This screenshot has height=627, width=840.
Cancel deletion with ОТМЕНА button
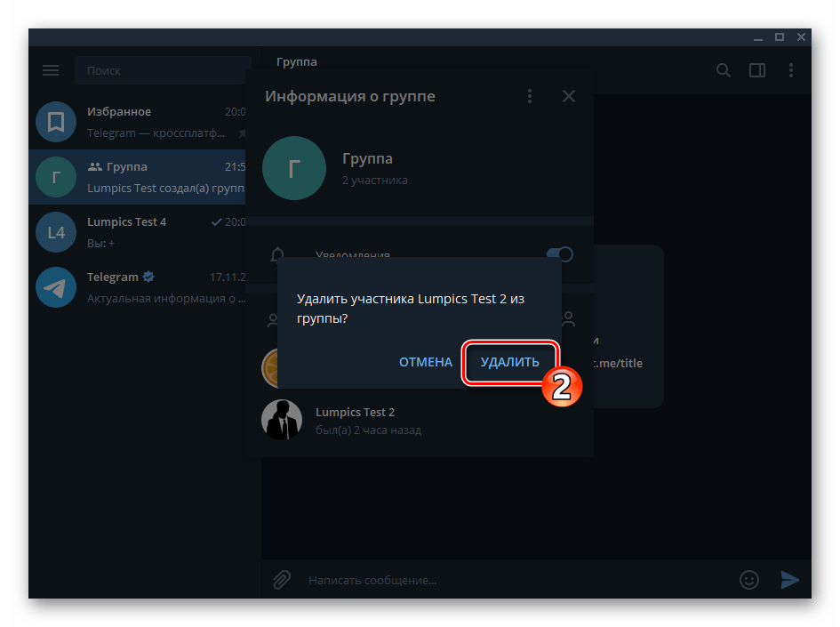pos(426,362)
